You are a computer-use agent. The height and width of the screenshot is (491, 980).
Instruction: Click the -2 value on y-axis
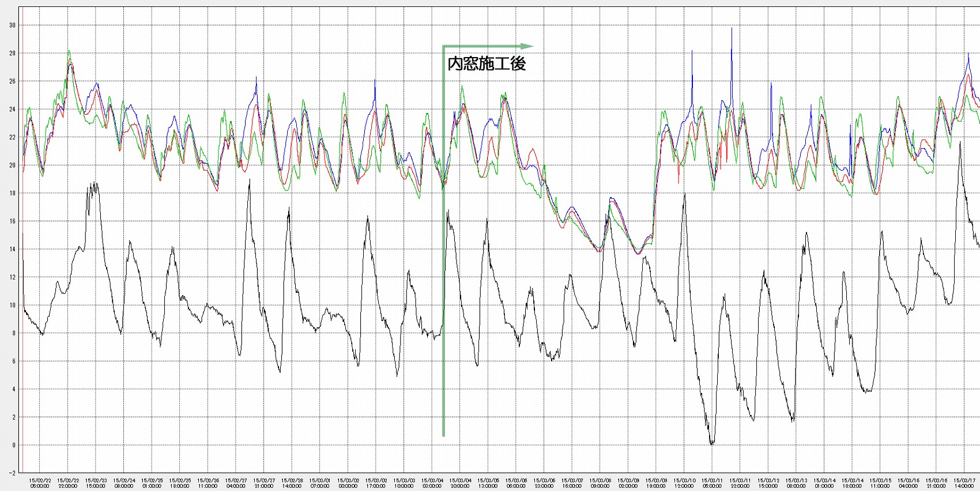coord(12,473)
